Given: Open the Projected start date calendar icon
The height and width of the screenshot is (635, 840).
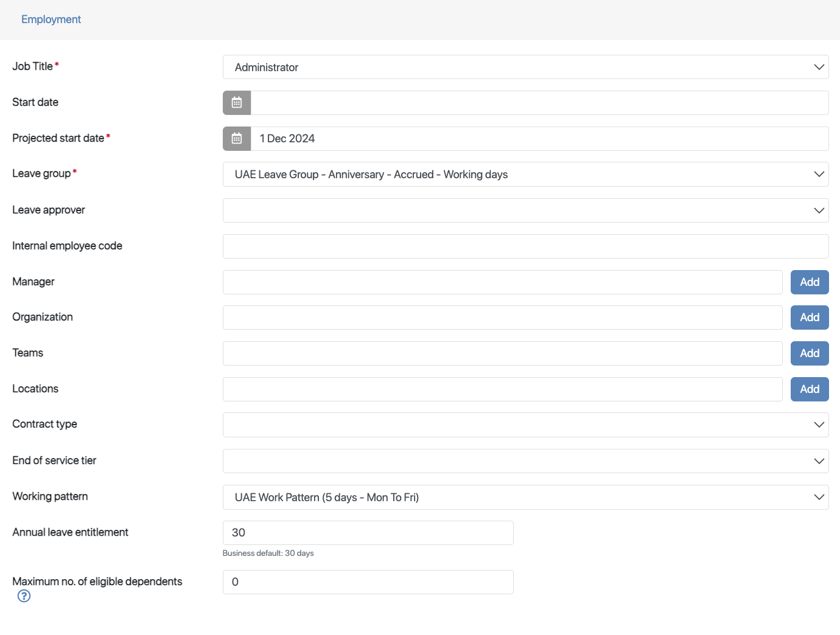Looking at the screenshot, I should point(237,139).
